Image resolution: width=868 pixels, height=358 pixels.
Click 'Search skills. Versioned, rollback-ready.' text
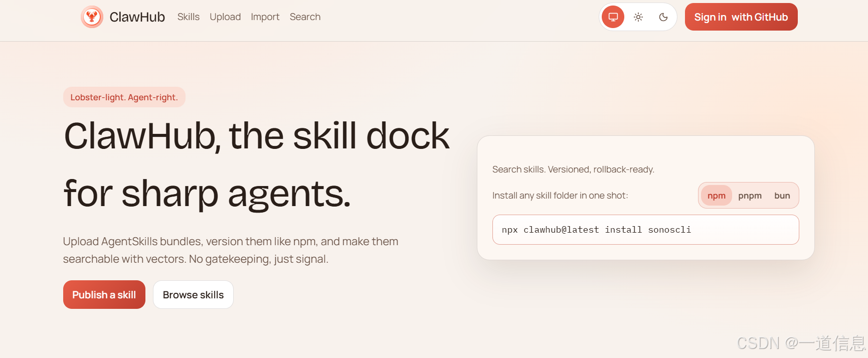click(573, 169)
